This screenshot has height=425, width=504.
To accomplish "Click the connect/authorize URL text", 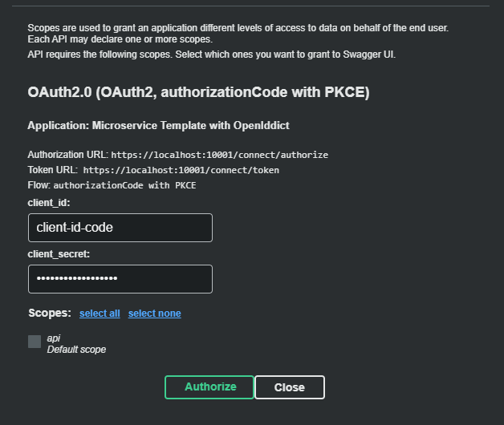I will pos(219,155).
